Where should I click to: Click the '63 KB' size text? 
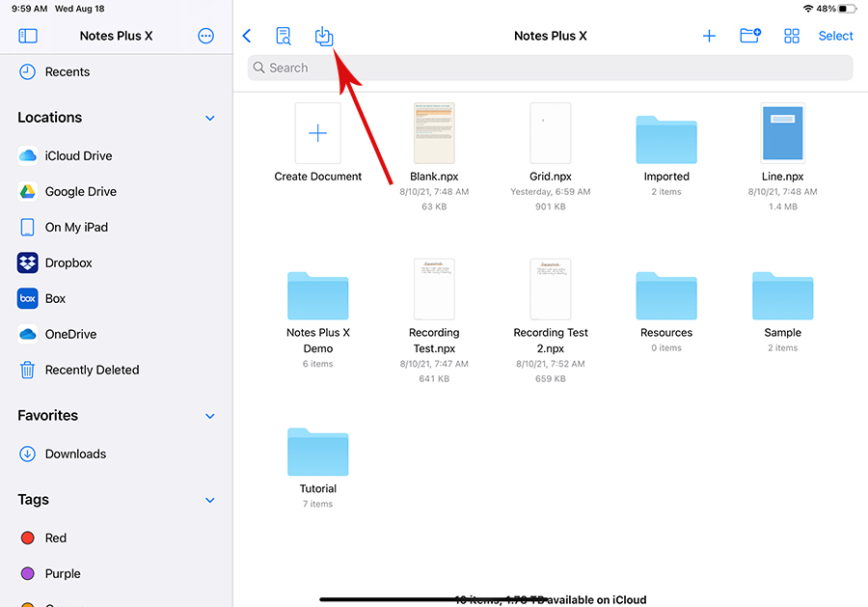434,207
